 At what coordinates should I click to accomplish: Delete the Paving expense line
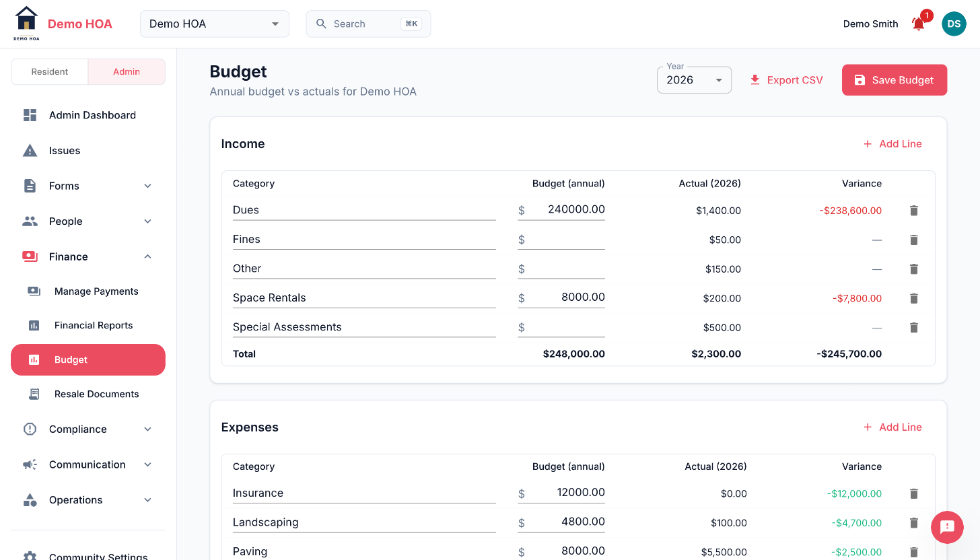click(x=914, y=553)
